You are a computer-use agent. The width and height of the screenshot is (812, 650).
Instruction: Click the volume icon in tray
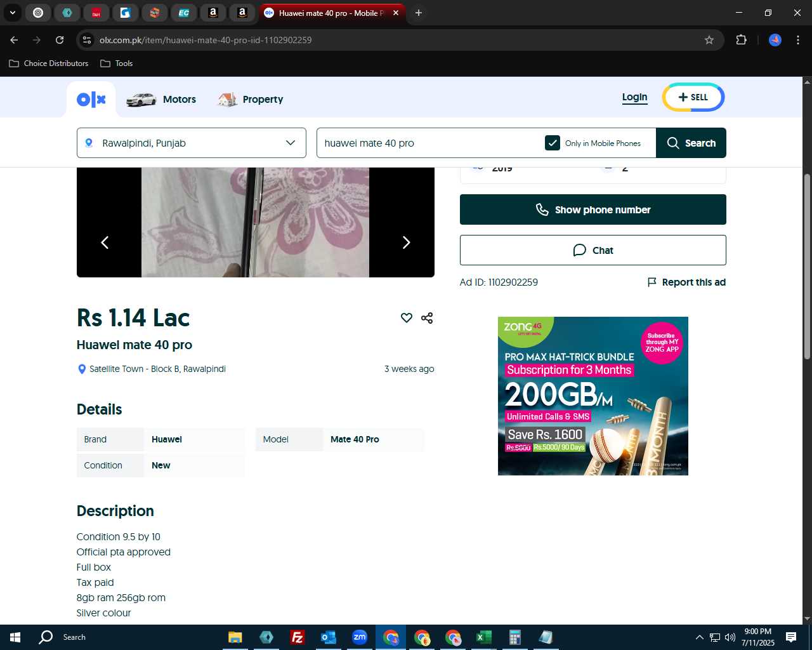(730, 637)
